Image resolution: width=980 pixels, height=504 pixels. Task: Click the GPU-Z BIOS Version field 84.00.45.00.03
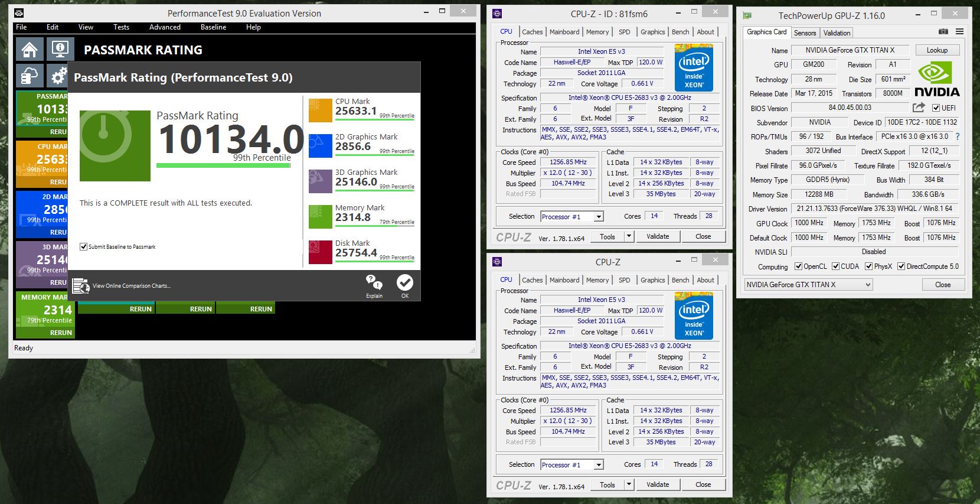[x=850, y=108]
